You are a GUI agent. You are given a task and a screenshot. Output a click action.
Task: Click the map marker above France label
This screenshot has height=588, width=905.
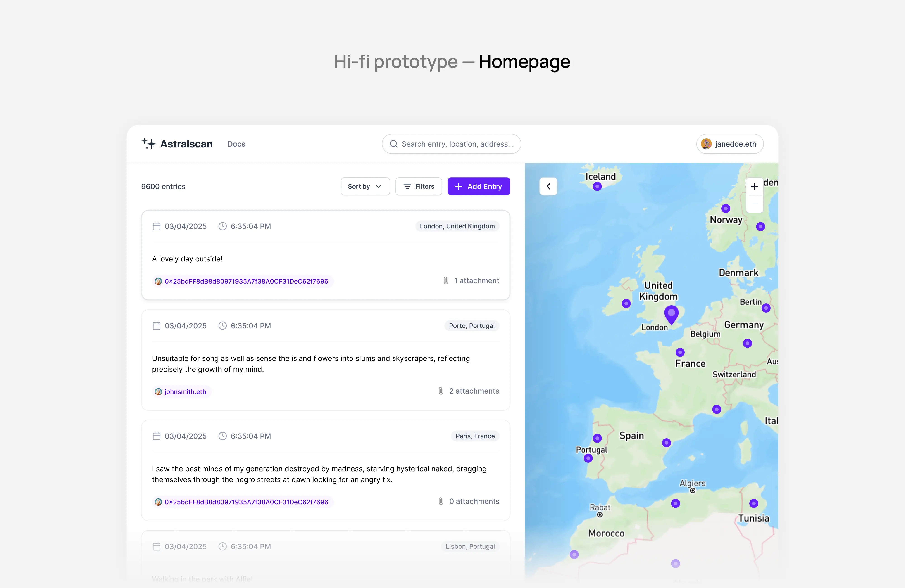(x=680, y=352)
